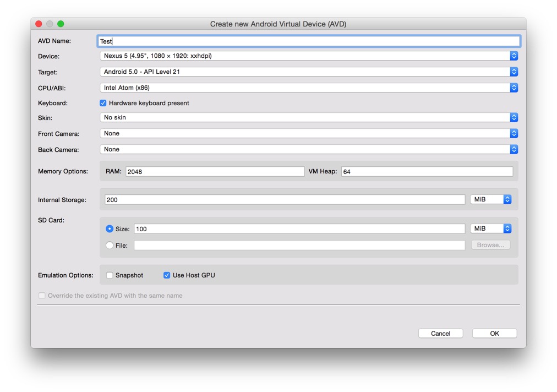
Task: Change Internal Storage unit from MiB
Action: [x=491, y=199]
